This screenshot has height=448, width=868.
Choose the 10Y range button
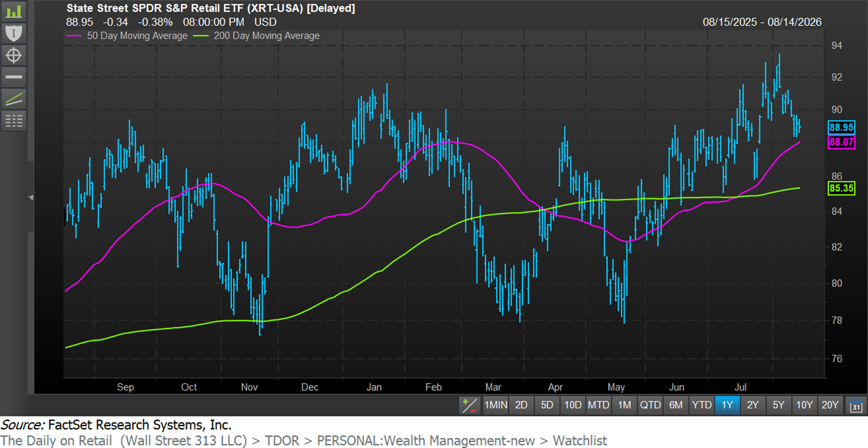[x=804, y=405]
